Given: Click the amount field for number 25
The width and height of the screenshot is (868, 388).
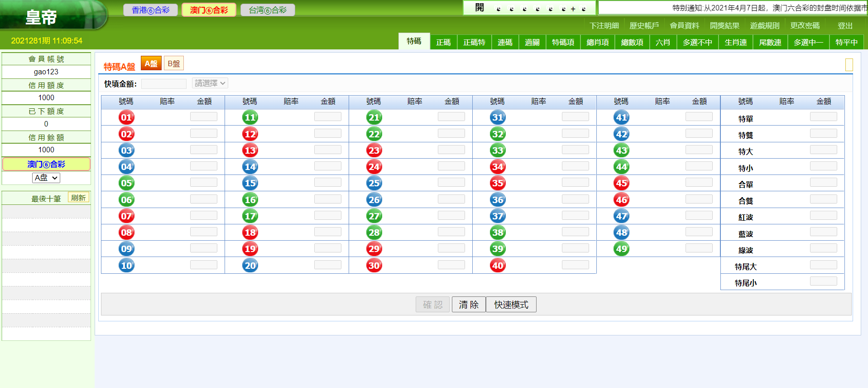Looking at the screenshot, I should (451, 182).
